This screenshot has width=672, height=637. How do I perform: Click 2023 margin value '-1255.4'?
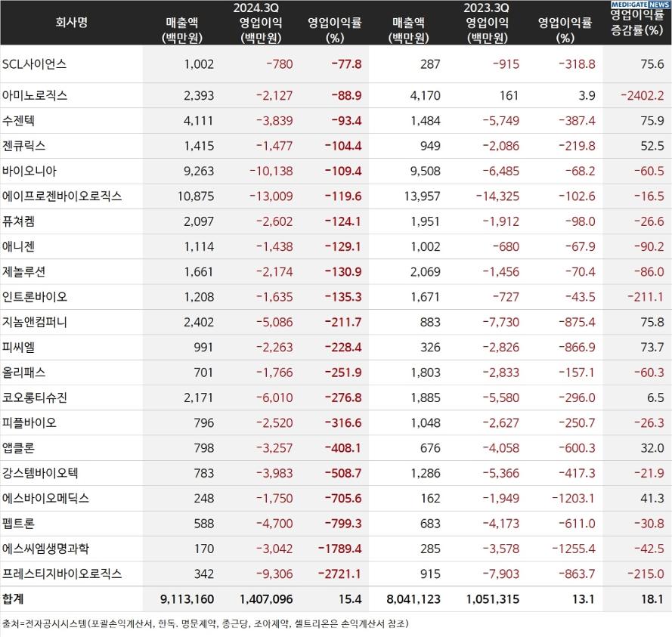point(573,549)
